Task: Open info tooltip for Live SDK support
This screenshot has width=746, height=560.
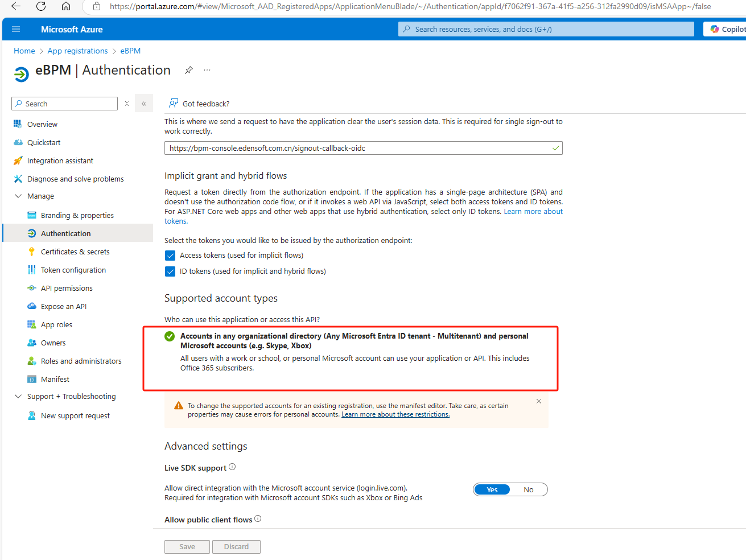Action: coord(232,467)
